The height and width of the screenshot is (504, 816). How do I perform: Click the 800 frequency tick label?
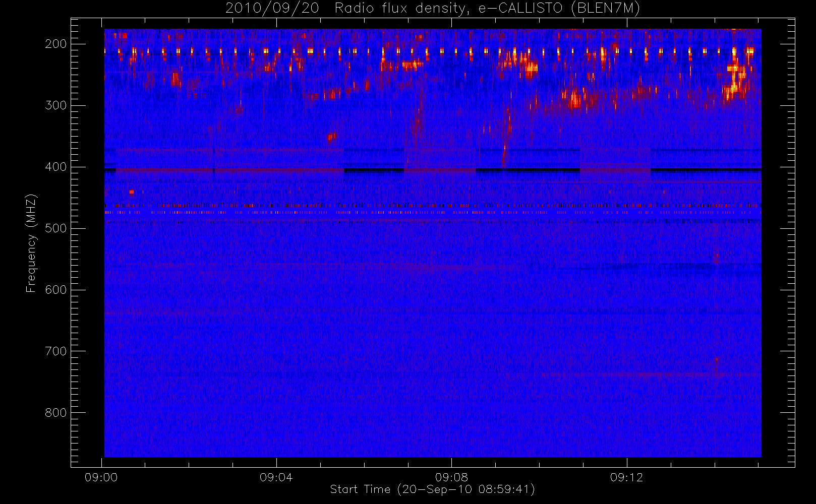click(x=56, y=413)
